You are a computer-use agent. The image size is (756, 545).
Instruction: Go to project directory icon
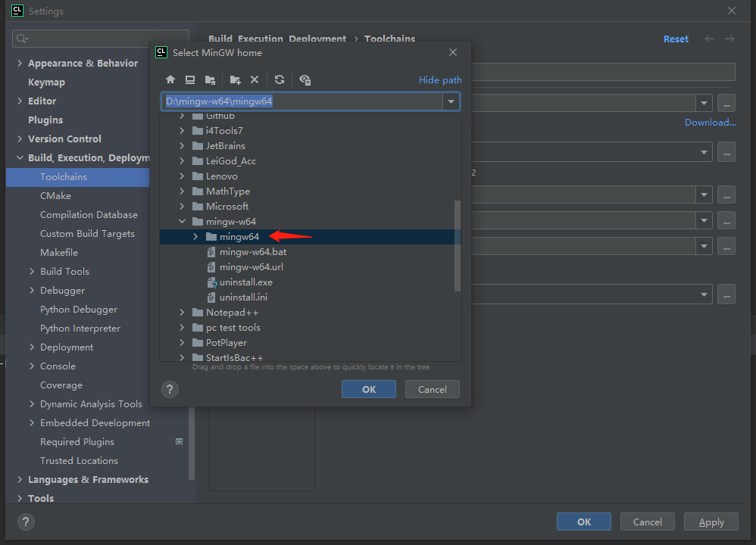(x=210, y=79)
